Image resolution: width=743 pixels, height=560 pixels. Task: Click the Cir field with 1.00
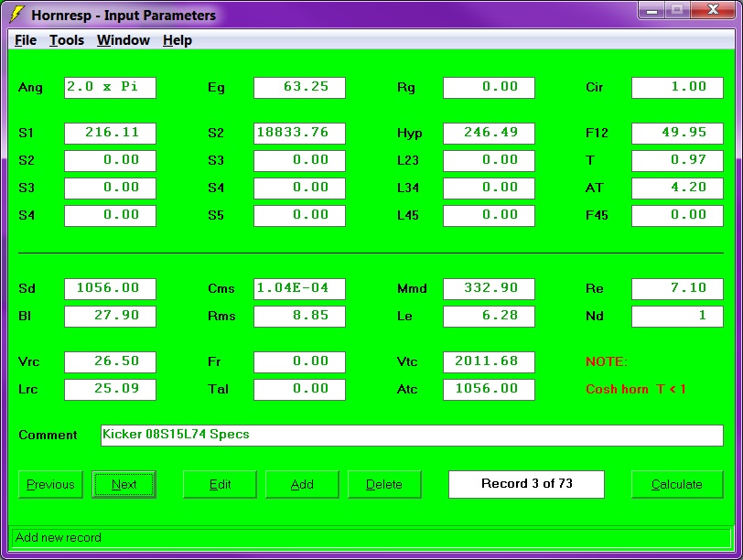coord(678,88)
